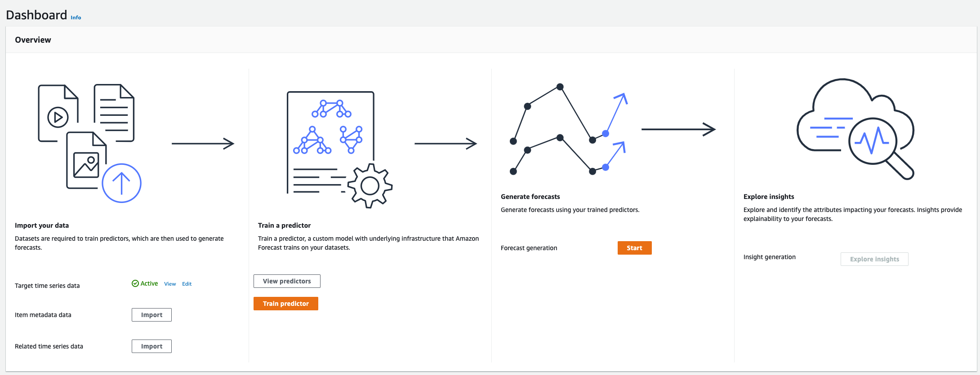Viewport: 980px width, 375px height.
Task: Click the orange Train predictor button
Action: [286, 304]
